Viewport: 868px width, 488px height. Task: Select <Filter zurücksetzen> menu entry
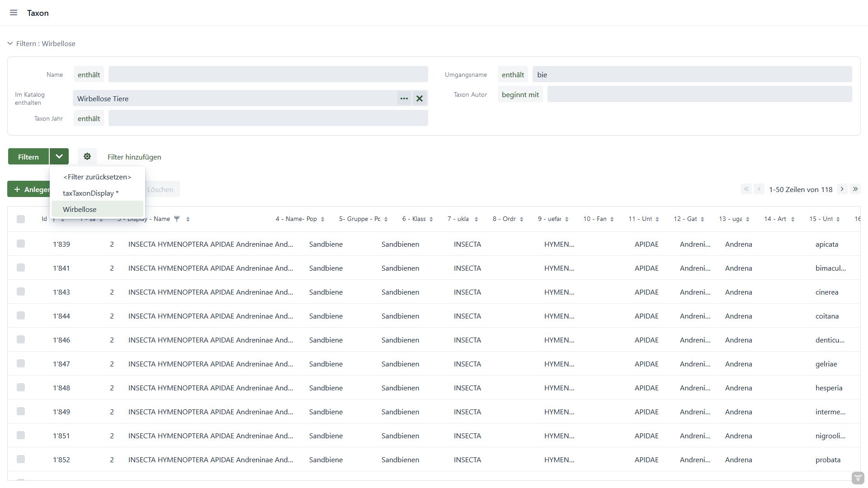tap(97, 177)
